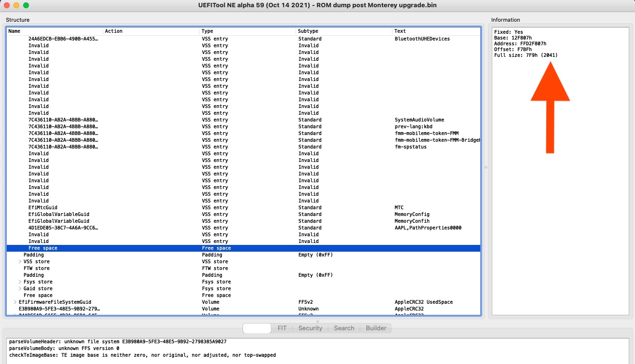Click the Type column header
The width and height of the screenshot is (635, 364).
pos(248,31)
